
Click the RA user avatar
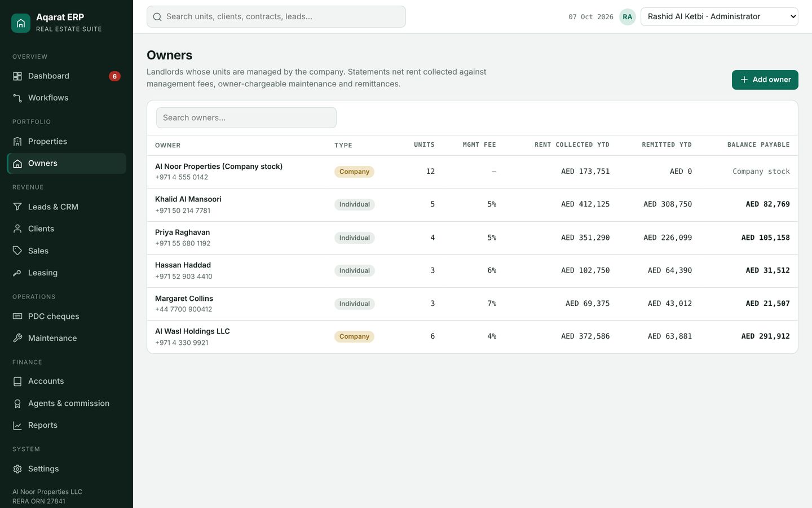tap(628, 17)
